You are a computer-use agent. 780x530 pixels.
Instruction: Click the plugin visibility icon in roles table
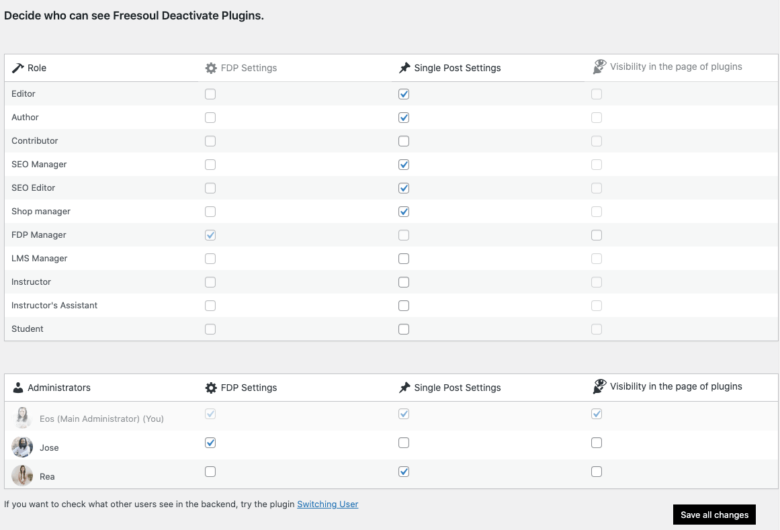click(x=599, y=66)
